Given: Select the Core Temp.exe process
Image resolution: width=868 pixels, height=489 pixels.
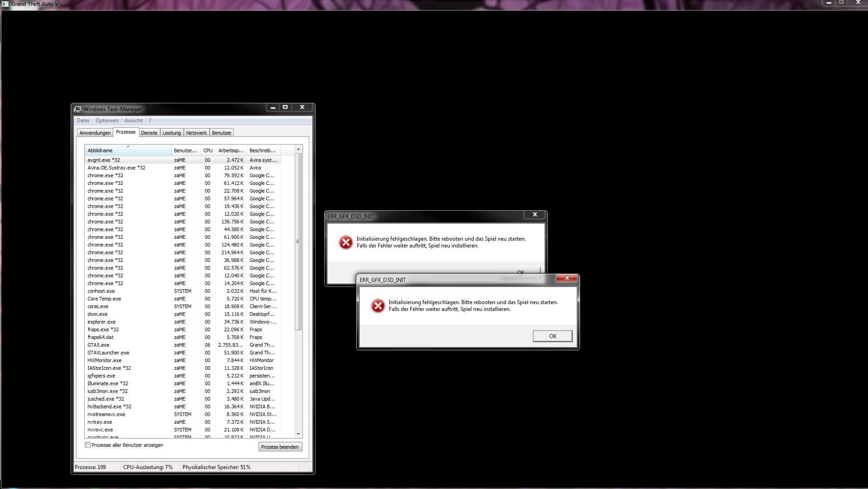Looking at the screenshot, I should [x=182, y=299].
